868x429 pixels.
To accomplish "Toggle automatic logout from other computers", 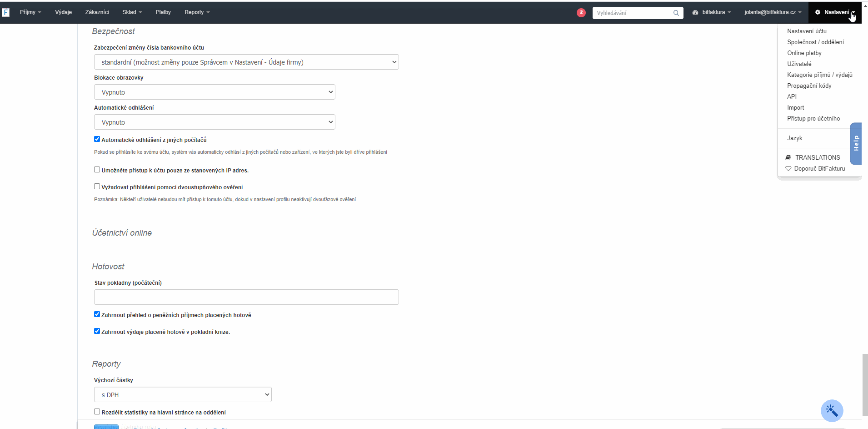I will [x=97, y=139].
